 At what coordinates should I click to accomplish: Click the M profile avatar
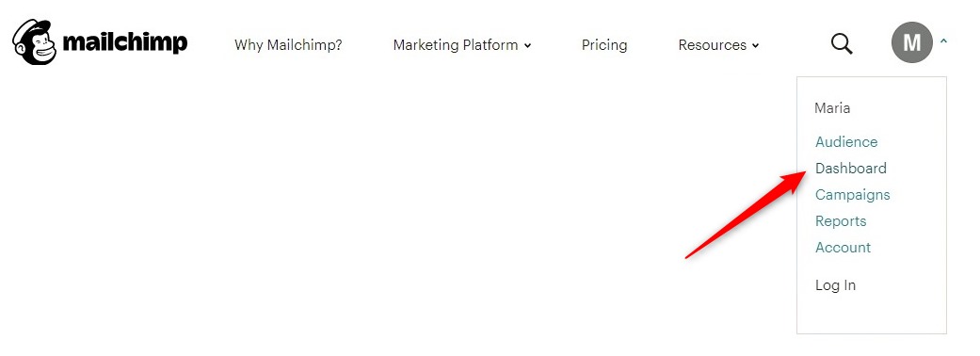pyautogui.click(x=912, y=42)
